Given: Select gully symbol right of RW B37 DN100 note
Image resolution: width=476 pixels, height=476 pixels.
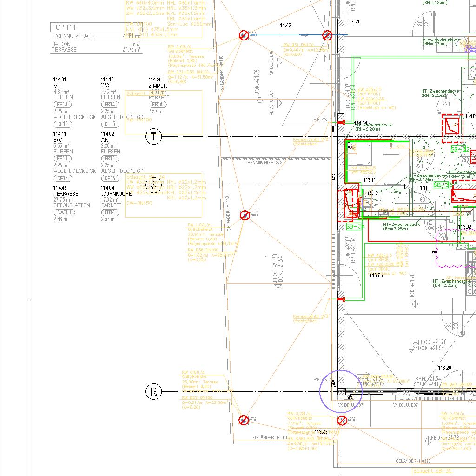Looking at the screenshot, I should coord(244,420).
